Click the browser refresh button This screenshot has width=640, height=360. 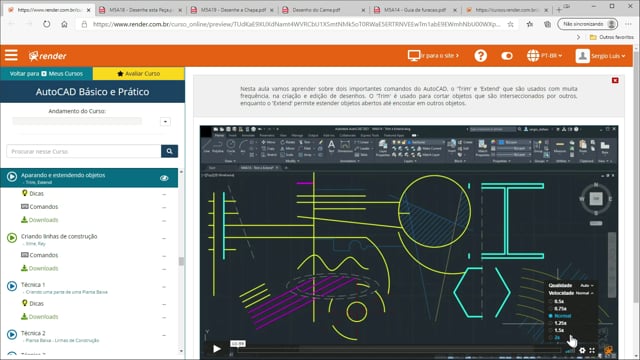coord(47,24)
